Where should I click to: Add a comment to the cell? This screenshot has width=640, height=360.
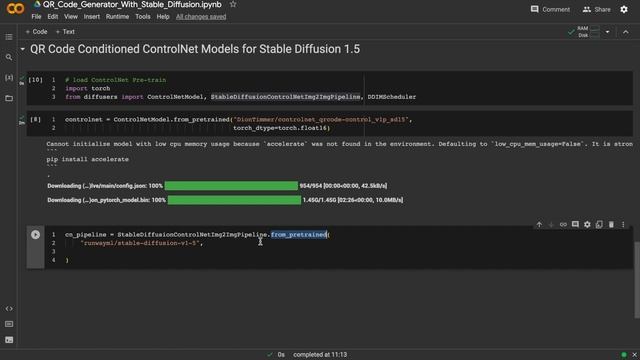tap(575, 224)
